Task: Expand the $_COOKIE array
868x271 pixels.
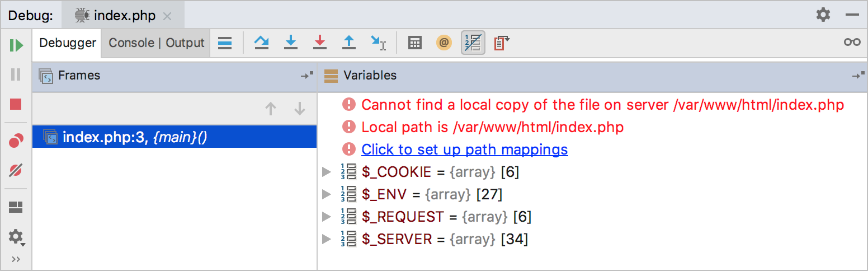Action: [327, 172]
